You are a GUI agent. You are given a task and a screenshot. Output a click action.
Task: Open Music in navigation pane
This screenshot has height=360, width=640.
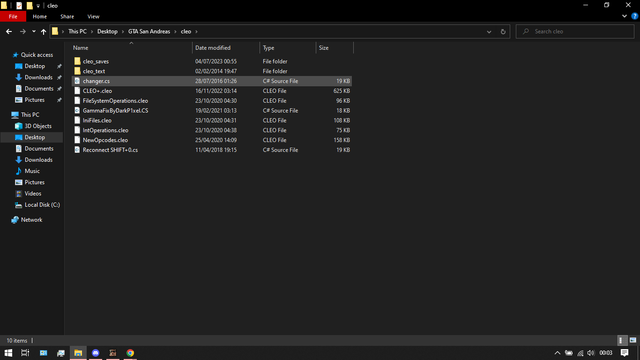pos(32,171)
